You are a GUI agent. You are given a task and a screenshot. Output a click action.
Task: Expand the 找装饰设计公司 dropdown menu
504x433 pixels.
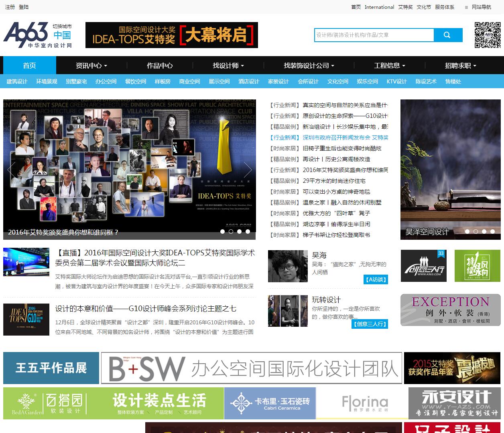pyautogui.click(x=309, y=65)
